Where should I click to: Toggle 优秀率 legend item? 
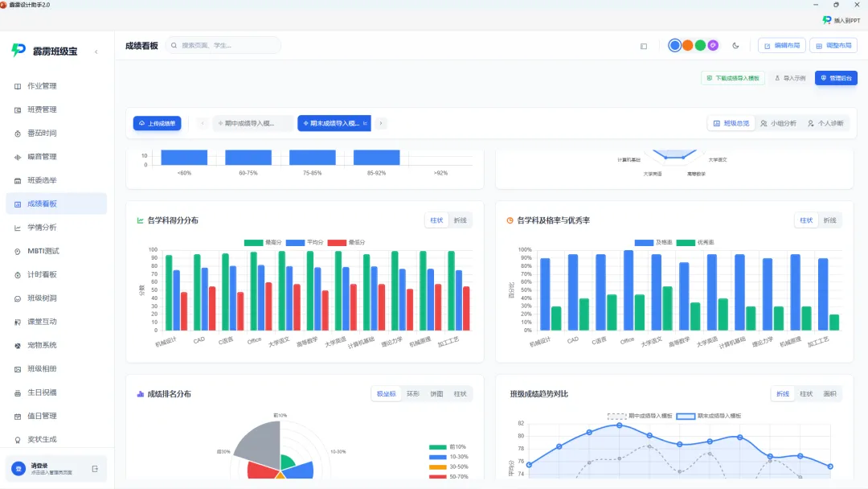click(x=695, y=243)
